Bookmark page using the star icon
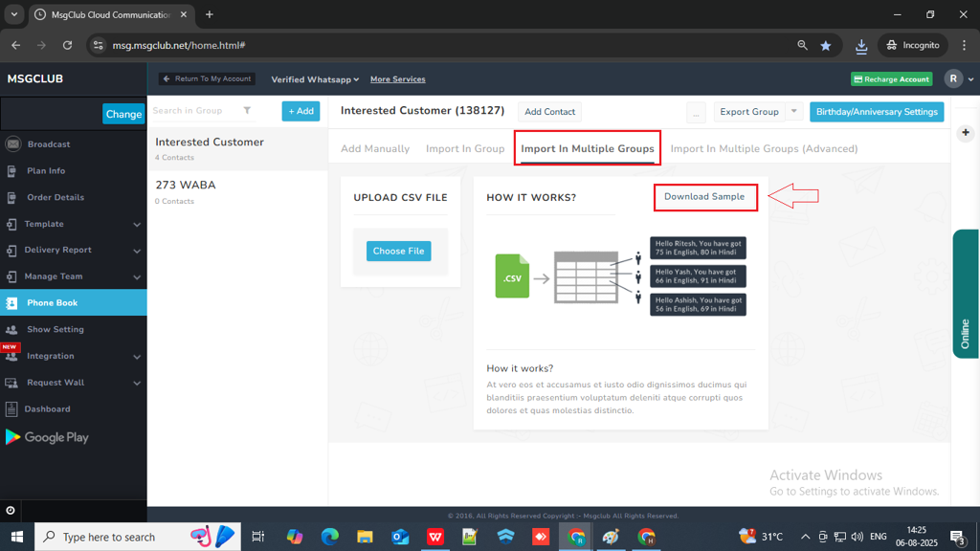This screenshot has width=980, height=551. tap(826, 45)
